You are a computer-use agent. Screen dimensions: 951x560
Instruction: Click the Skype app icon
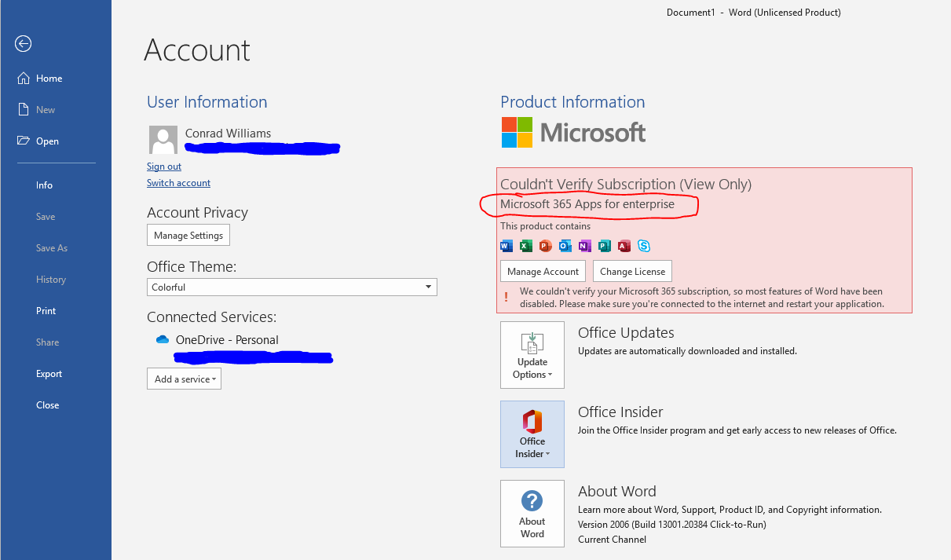pyautogui.click(x=644, y=246)
